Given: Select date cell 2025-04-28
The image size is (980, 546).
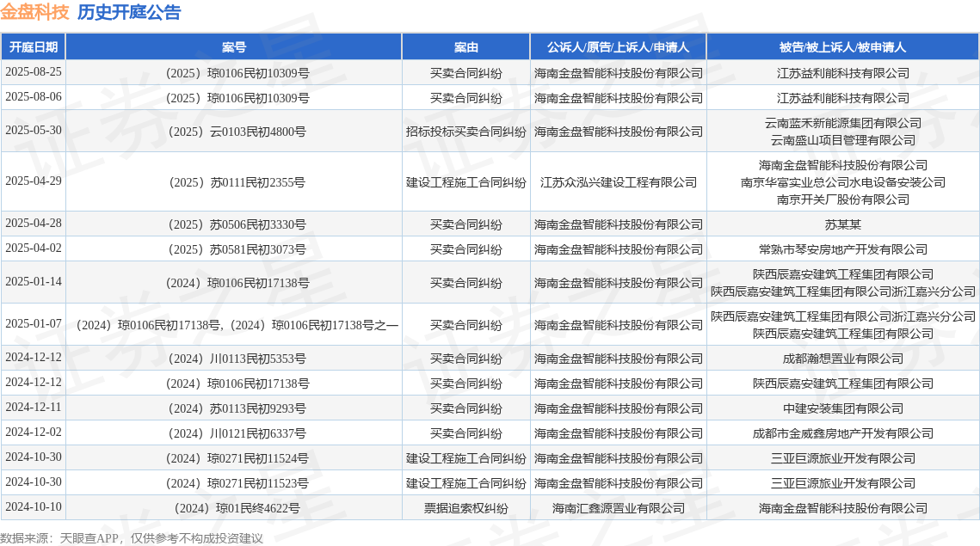Looking at the screenshot, I should click(x=34, y=223).
